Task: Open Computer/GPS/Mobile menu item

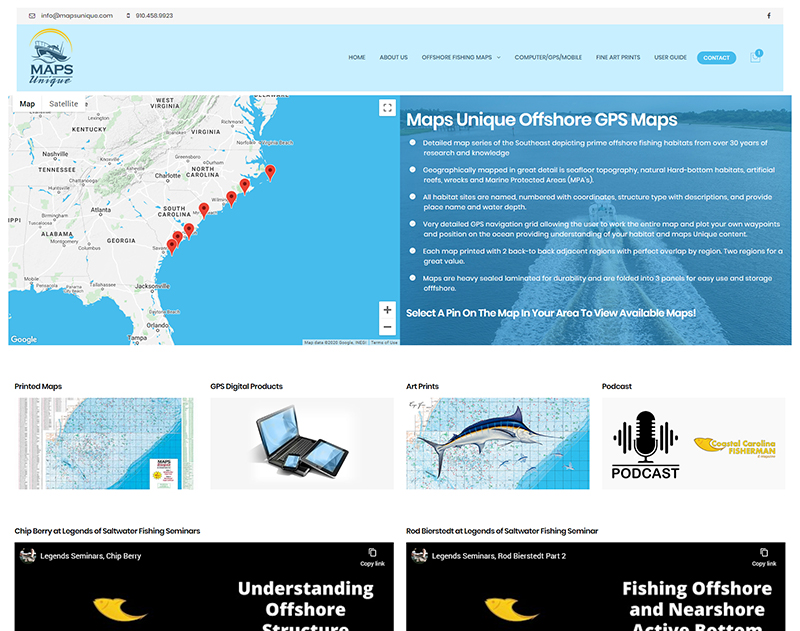Action: click(x=548, y=58)
